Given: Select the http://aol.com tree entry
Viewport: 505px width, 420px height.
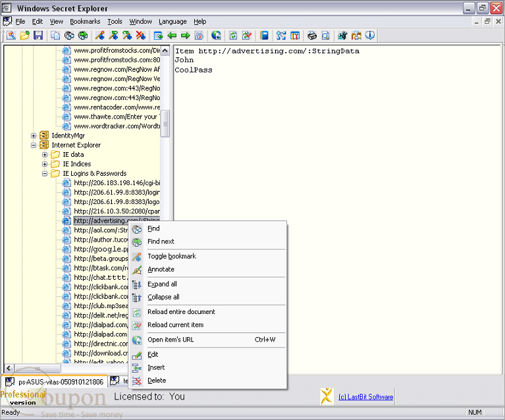Looking at the screenshot, I should click(101, 230).
